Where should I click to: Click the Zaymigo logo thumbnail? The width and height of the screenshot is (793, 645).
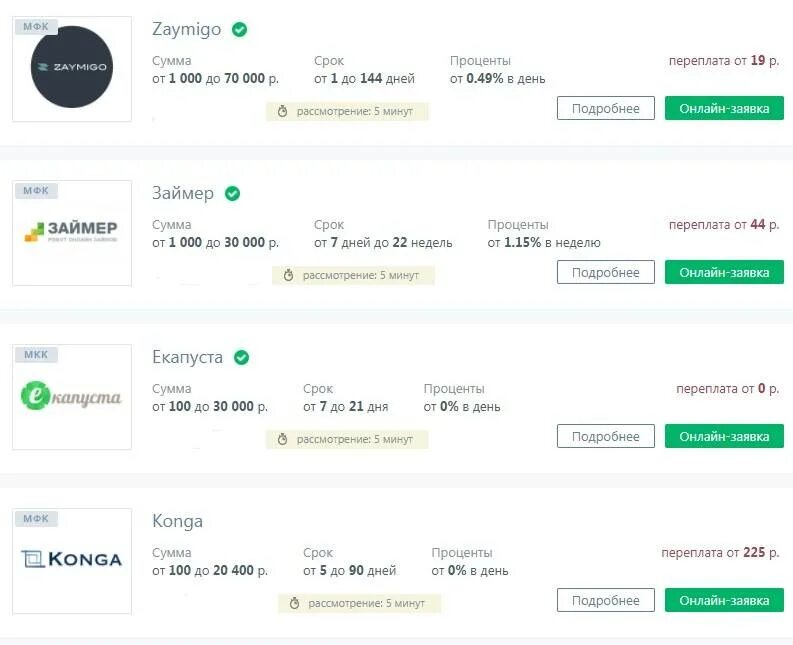[72, 68]
